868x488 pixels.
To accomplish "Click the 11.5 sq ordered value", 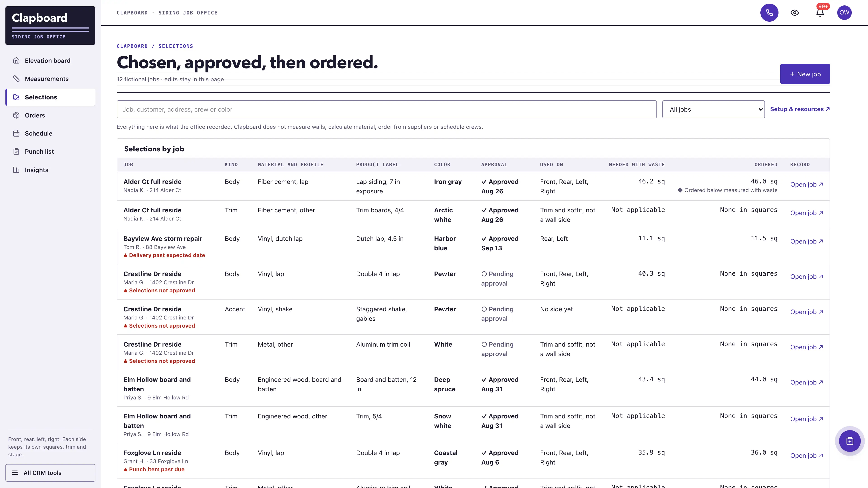I will click(x=764, y=238).
